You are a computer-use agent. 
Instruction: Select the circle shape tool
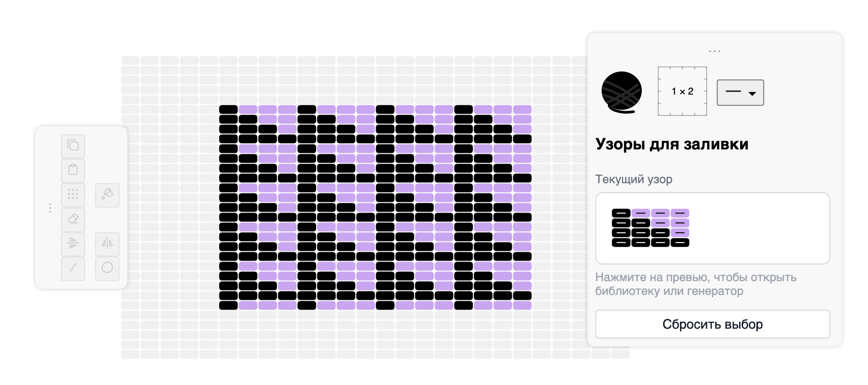click(107, 268)
